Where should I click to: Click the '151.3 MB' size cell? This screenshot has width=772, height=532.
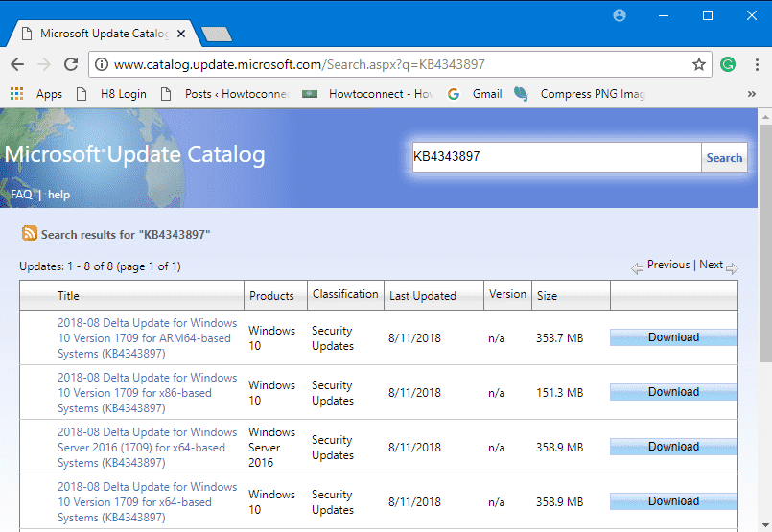click(560, 393)
